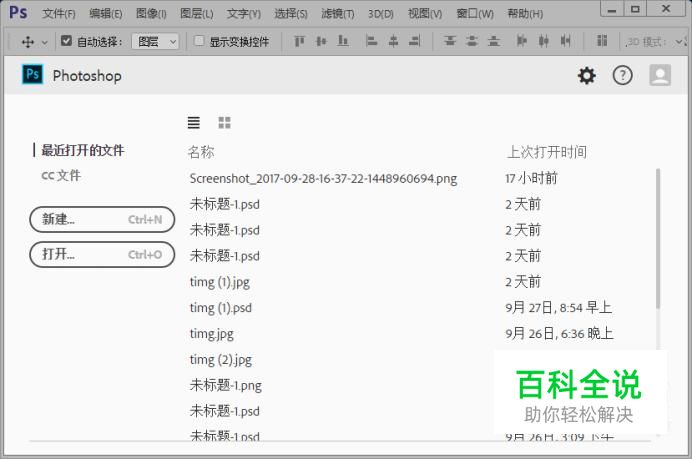
Task: Click the Photoshop start screen logo
Action: [x=33, y=75]
